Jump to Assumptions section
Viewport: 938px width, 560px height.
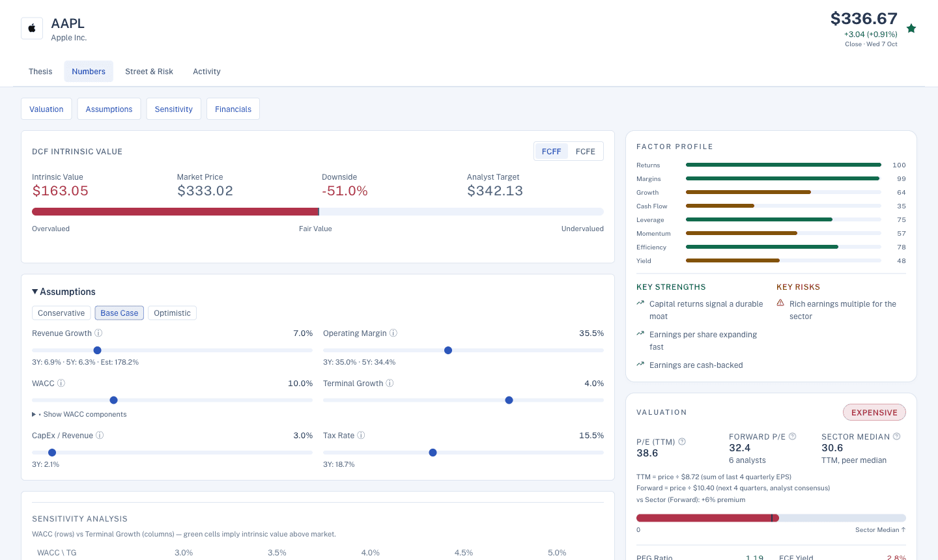point(109,109)
